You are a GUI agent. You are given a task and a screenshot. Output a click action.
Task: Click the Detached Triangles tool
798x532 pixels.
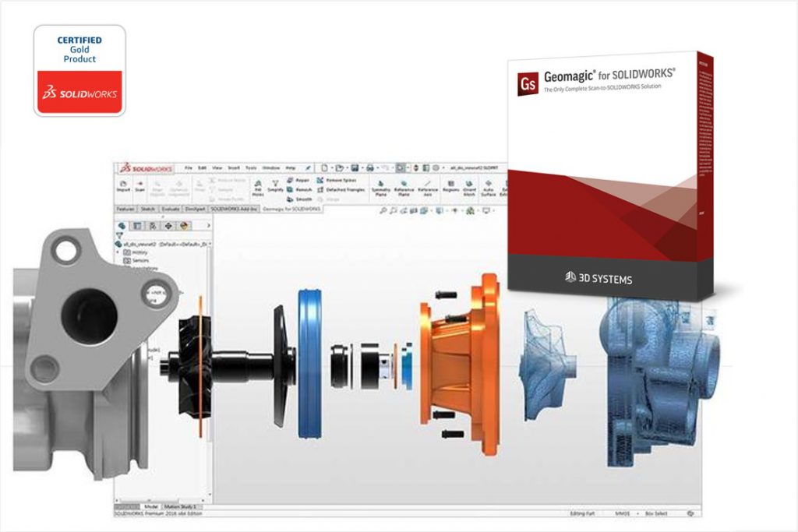(x=341, y=190)
